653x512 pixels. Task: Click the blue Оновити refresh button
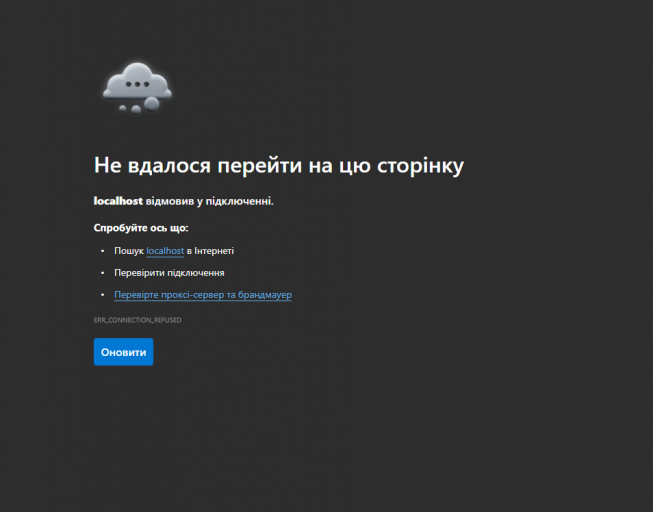point(123,352)
